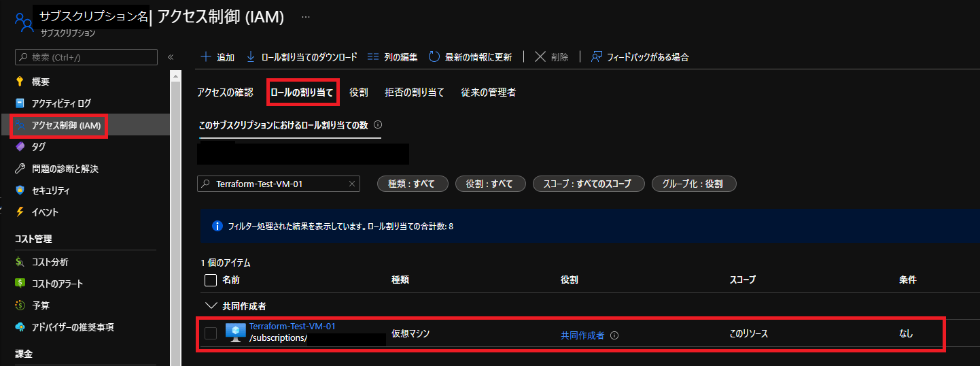The width and height of the screenshot is (980, 366).
Task: Click the アドバイザーの推奨事項 cloud icon
Action: 20,327
